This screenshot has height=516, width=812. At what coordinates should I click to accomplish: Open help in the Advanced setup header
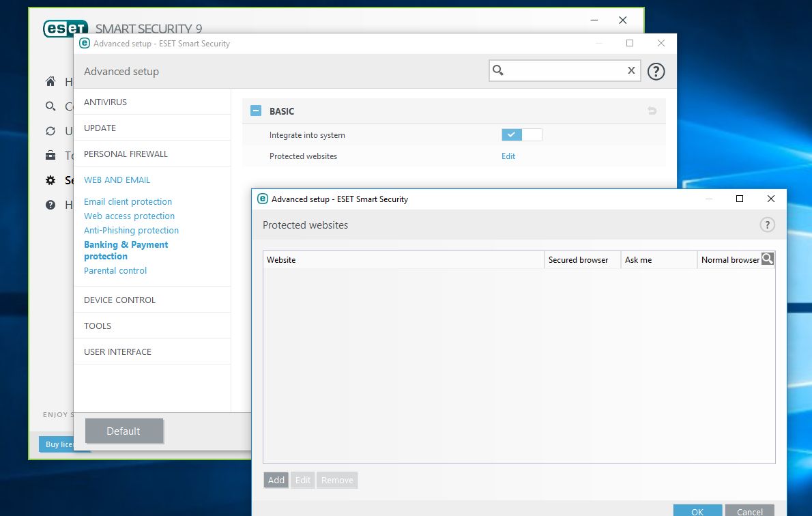656,72
